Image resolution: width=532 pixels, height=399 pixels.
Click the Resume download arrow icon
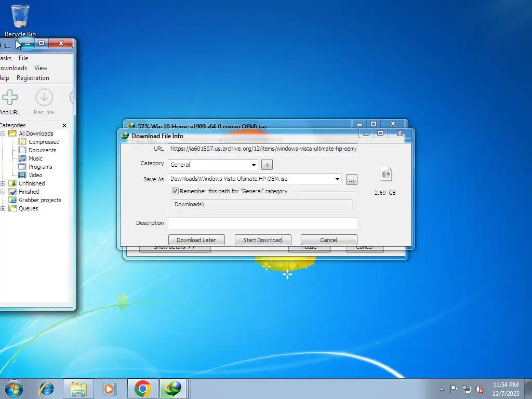[x=44, y=97]
